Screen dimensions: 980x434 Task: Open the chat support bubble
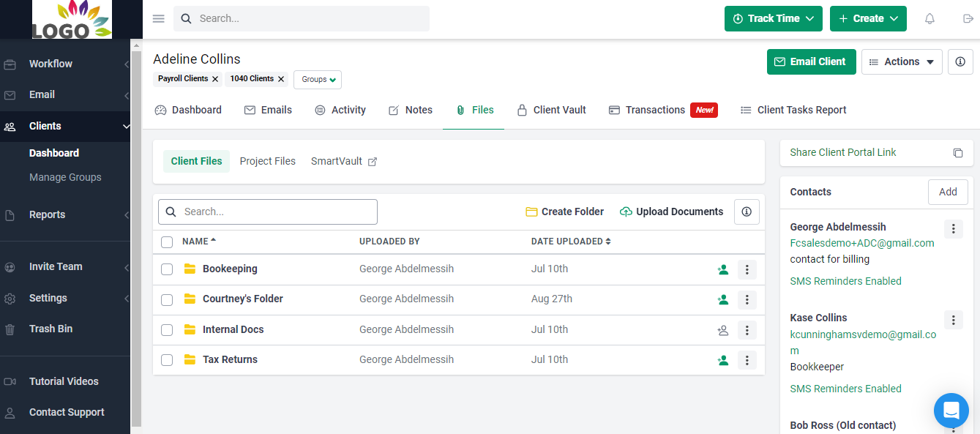point(951,411)
